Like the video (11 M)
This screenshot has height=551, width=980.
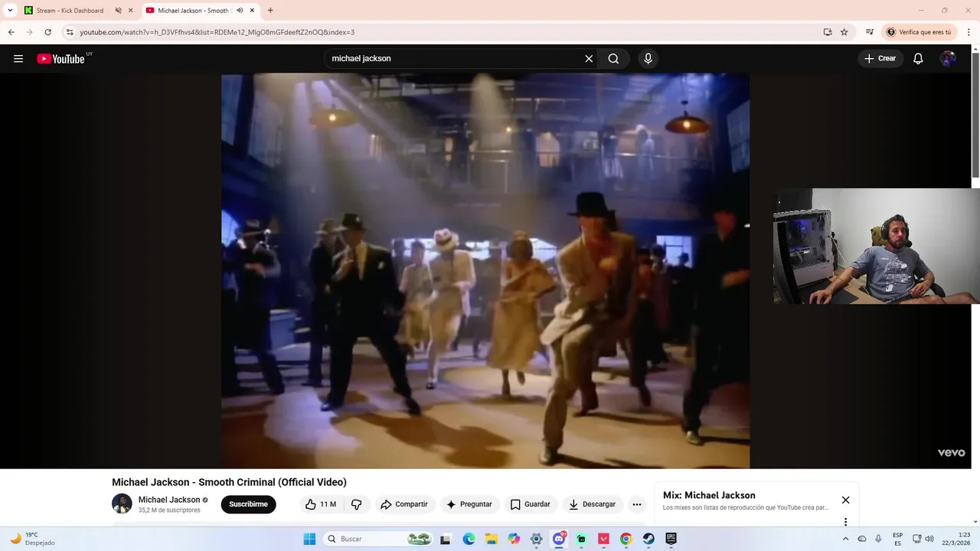[x=321, y=504]
